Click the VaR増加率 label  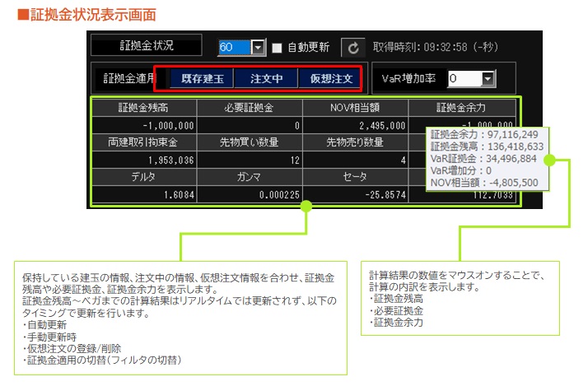coord(408,78)
